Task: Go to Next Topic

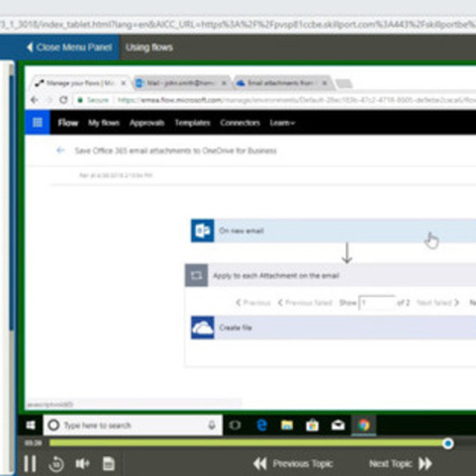Action: pyautogui.click(x=400, y=464)
